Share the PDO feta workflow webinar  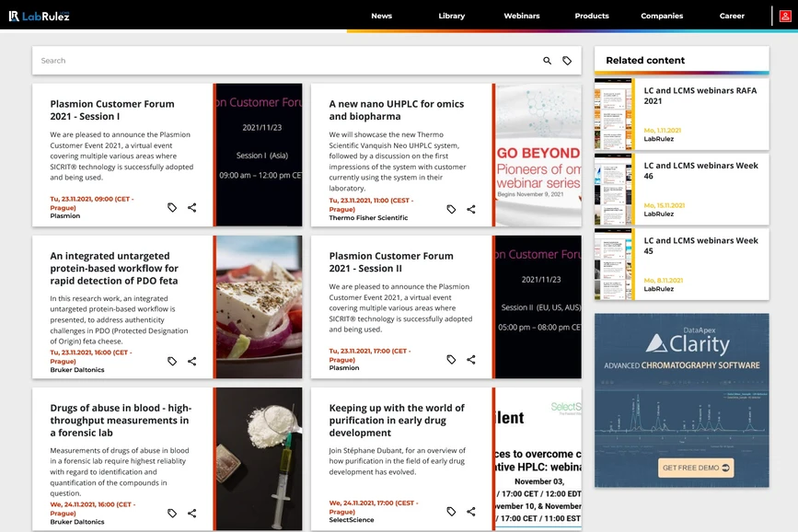pos(191,361)
